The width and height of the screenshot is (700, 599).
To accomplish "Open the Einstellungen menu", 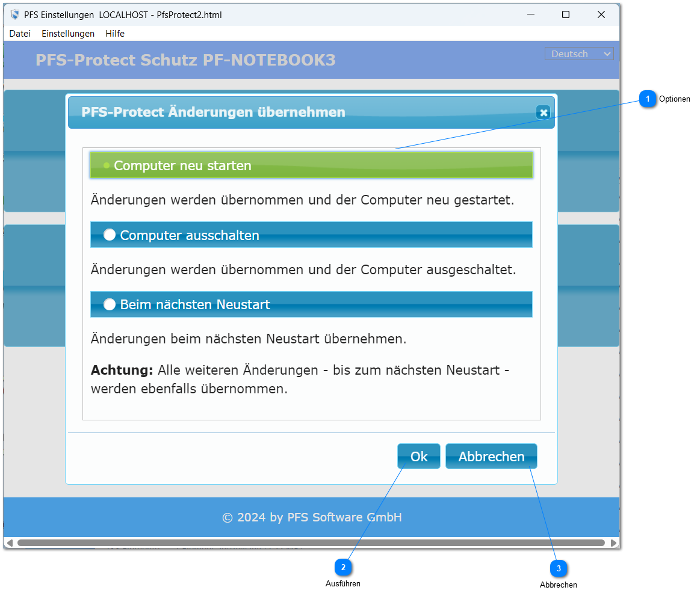I will [x=67, y=34].
